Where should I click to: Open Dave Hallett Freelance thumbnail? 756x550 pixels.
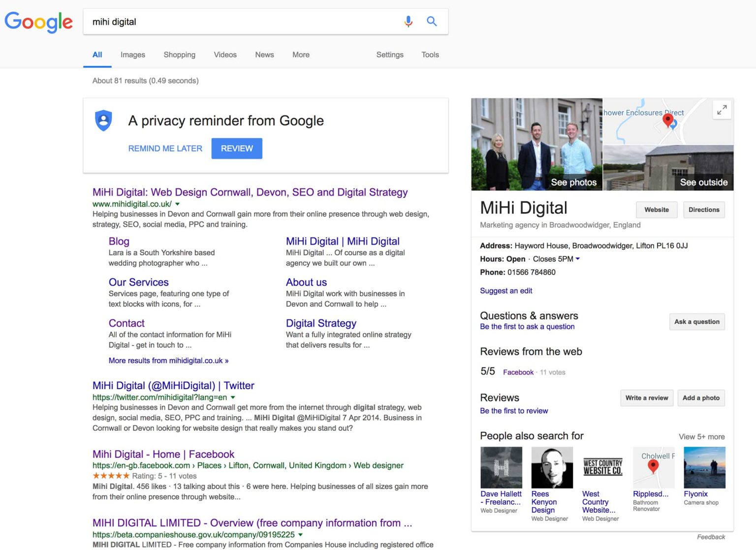pyautogui.click(x=501, y=467)
